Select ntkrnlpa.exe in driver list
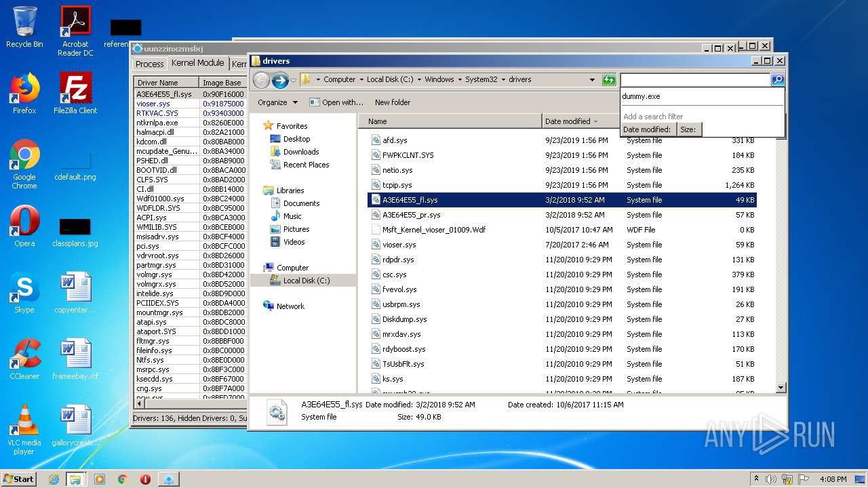This screenshot has height=488, width=868. (190, 123)
